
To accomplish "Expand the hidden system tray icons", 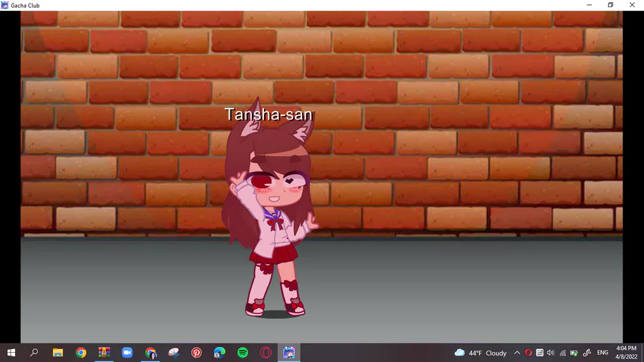I will (517, 353).
